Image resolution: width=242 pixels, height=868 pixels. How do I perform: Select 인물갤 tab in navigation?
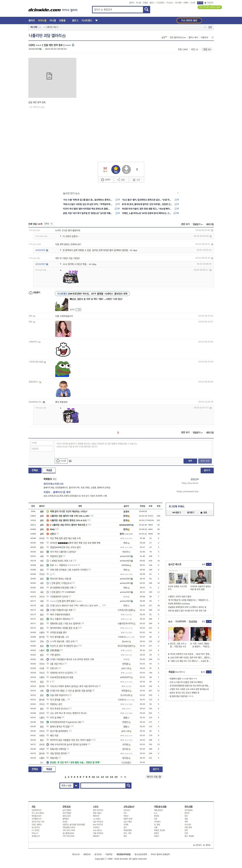[62, 20]
